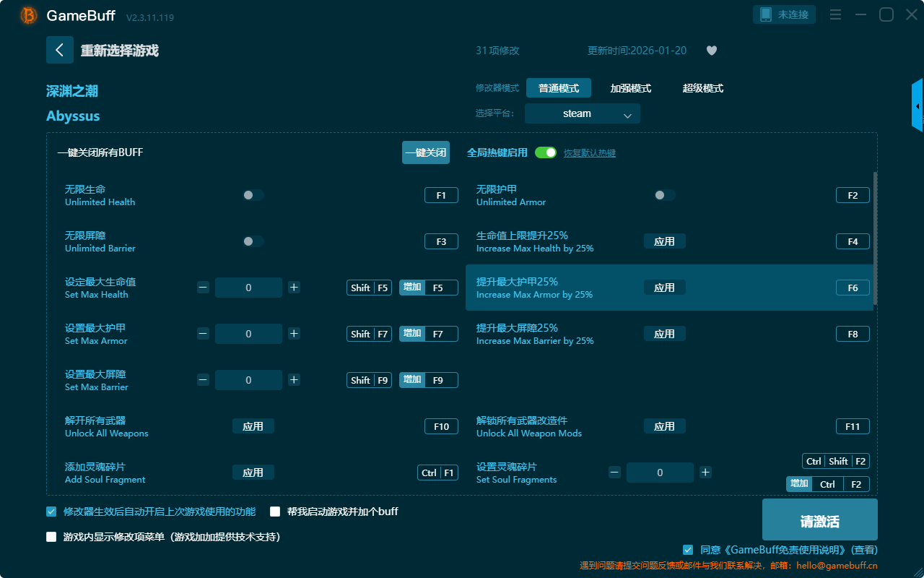Click the back arrow to reselect game

coord(60,50)
